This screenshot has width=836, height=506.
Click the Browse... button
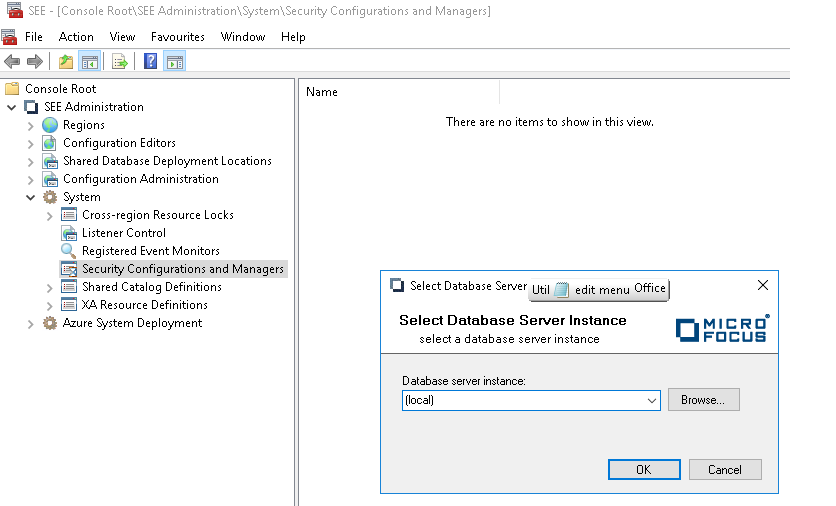703,400
